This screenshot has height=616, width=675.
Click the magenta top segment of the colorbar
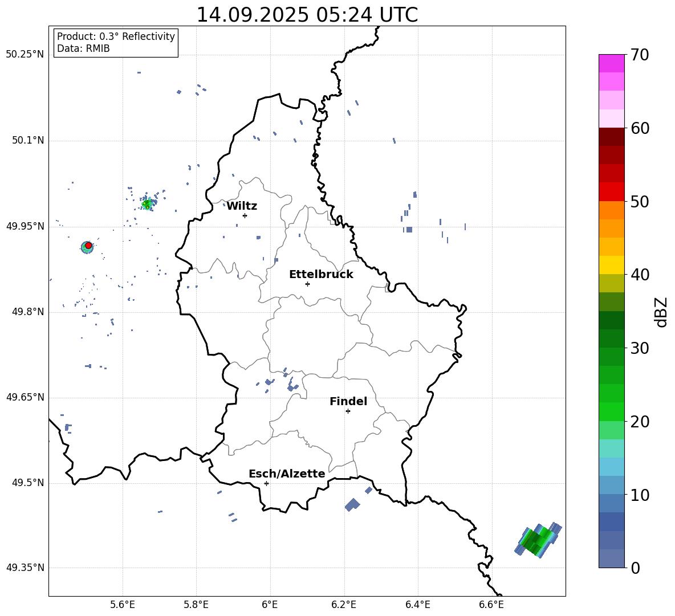tap(611, 63)
